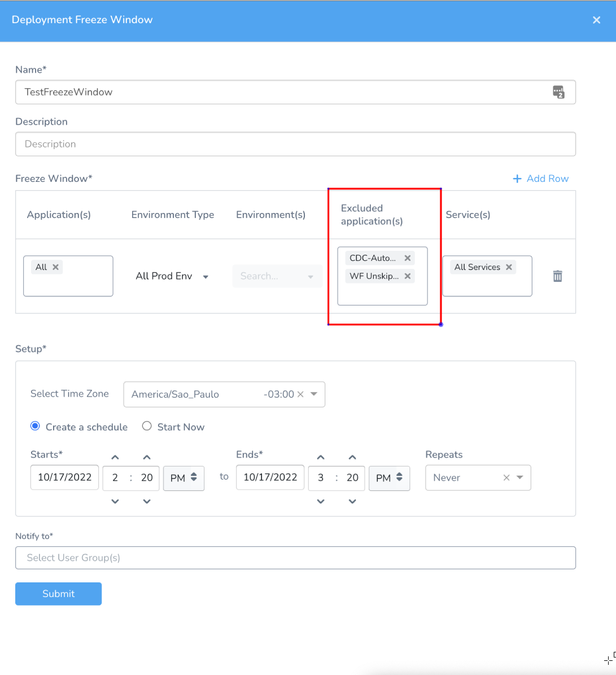The image size is (616, 675).
Task: Add a new row via Add Row
Action: (541, 178)
